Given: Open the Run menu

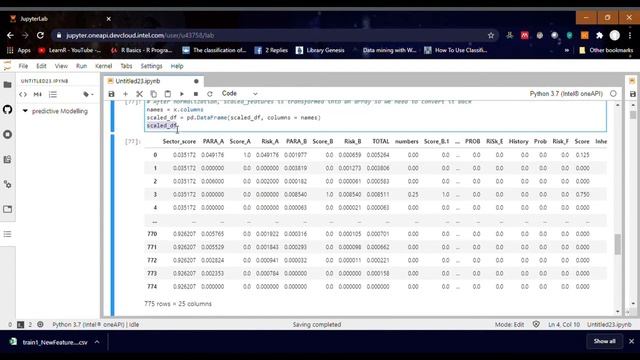Looking at the screenshot, I should (81, 66).
